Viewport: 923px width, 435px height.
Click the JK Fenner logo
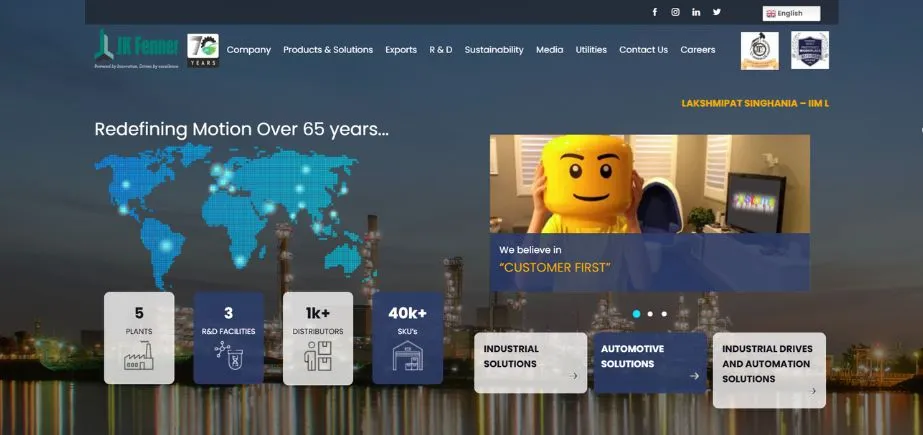tap(136, 49)
